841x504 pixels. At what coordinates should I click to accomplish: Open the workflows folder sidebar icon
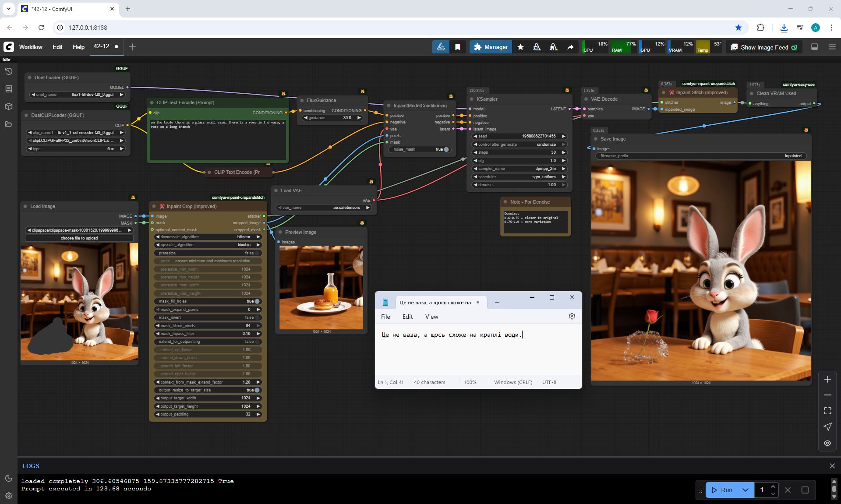[x=9, y=124]
